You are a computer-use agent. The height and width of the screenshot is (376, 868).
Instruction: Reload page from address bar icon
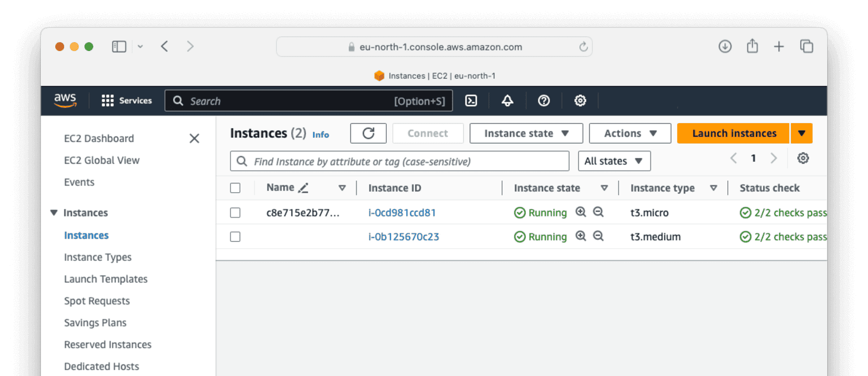click(x=583, y=47)
